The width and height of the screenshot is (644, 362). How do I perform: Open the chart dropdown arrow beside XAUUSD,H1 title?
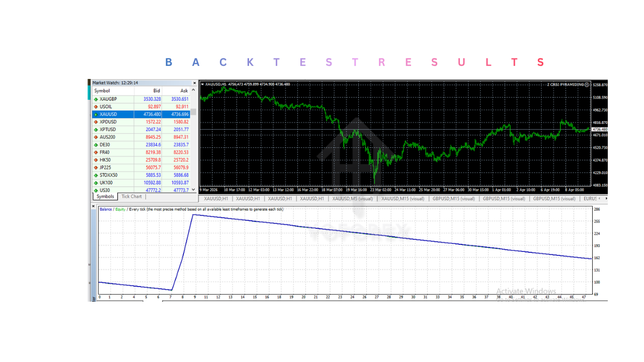[x=202, y=84]
